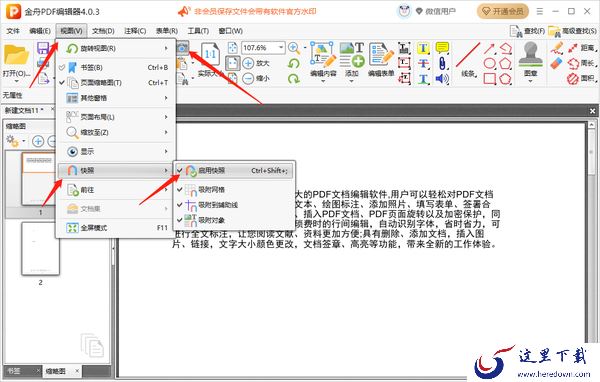The height and width of the screenshot is (382, 600).
Task: Open the 表单(R) menu
Action: 167,31
